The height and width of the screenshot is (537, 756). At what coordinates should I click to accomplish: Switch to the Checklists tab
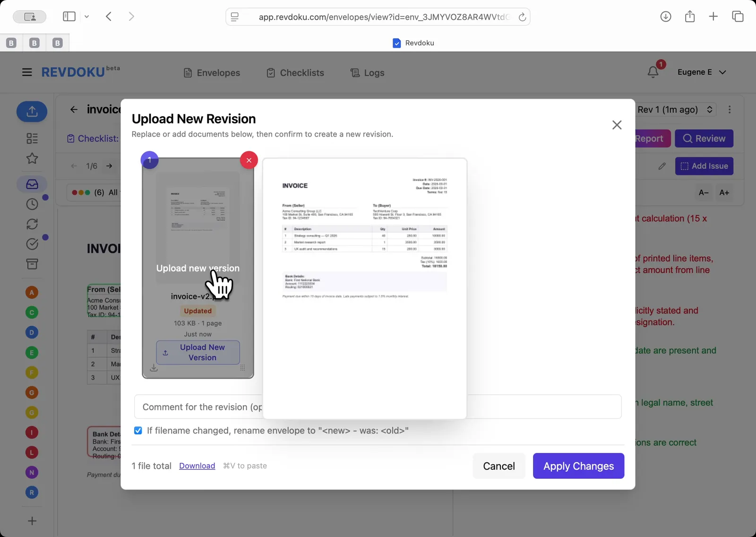click(295, 73)
